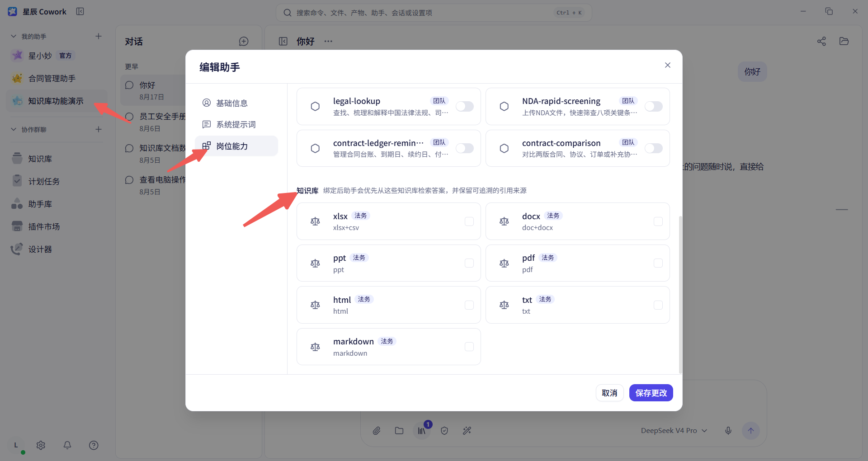The image size is (868, 461).
Task: Close the 编辑助手 dialog
Action: (668, 65)
